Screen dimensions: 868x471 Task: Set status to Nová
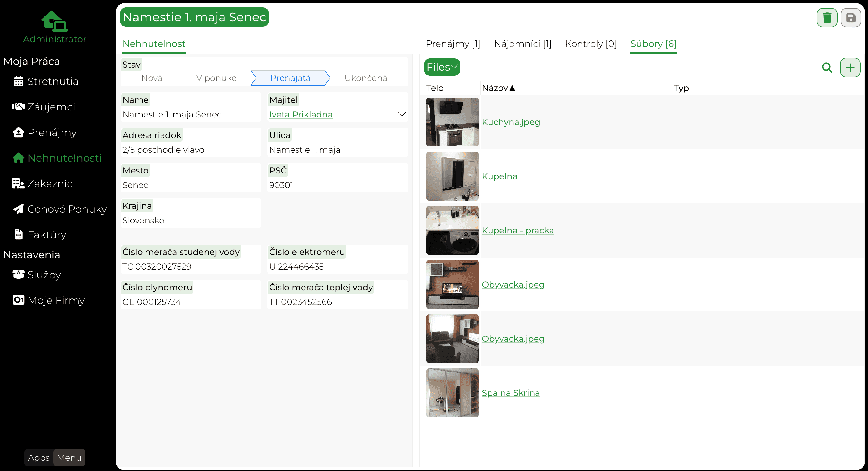pyautogui.click(x=152, y=78)
